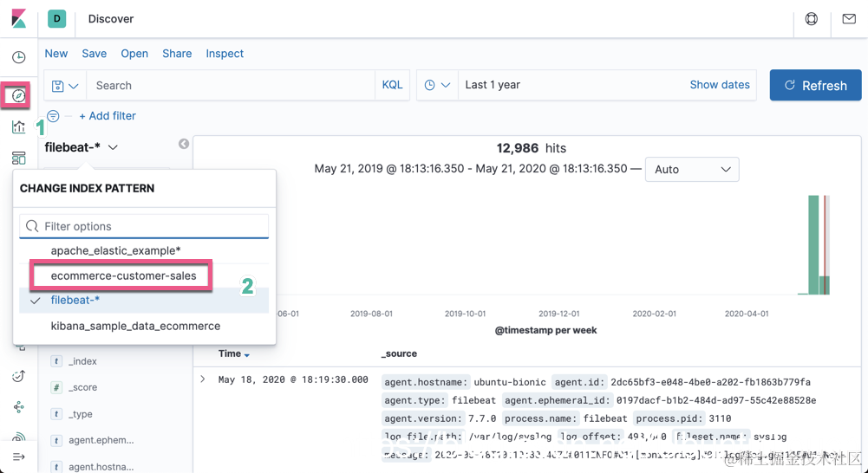Open Uptime icon in sidebar
868x473 pixels.
pyautogui.click(x=19, y=376)
